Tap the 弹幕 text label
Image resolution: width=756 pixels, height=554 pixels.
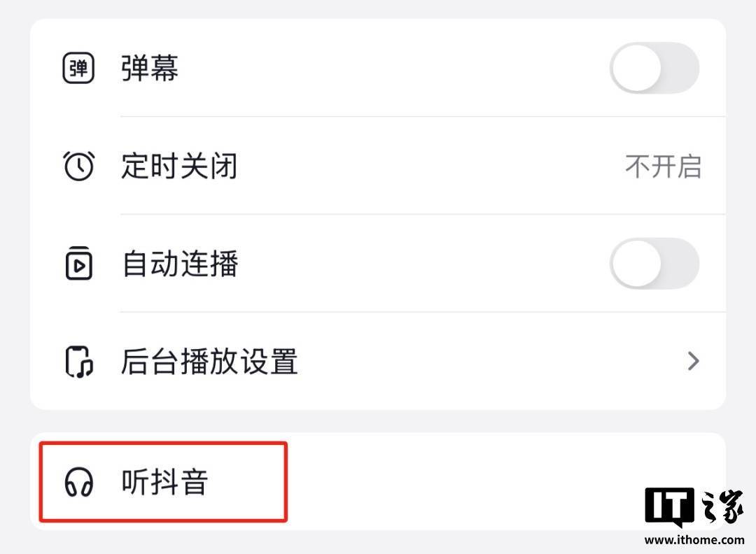tap(150, 69)
